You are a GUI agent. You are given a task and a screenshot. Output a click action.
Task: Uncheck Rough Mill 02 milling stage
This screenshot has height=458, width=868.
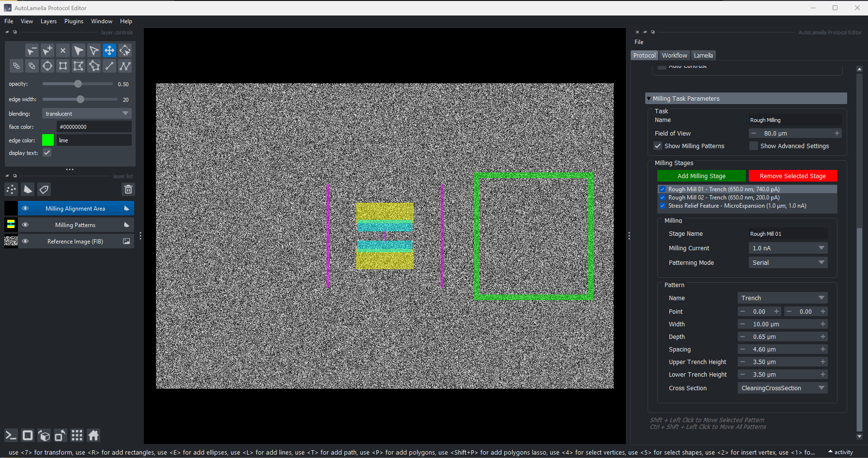662,198
